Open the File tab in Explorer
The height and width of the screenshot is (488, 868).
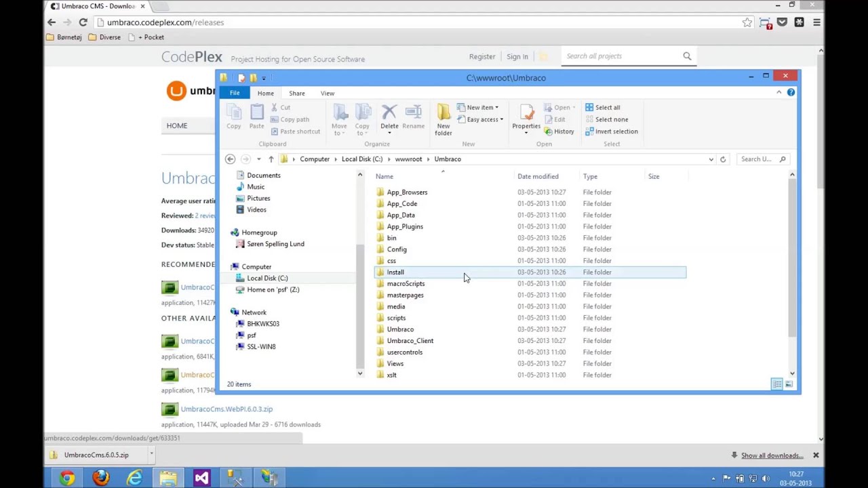click(235, 93)
